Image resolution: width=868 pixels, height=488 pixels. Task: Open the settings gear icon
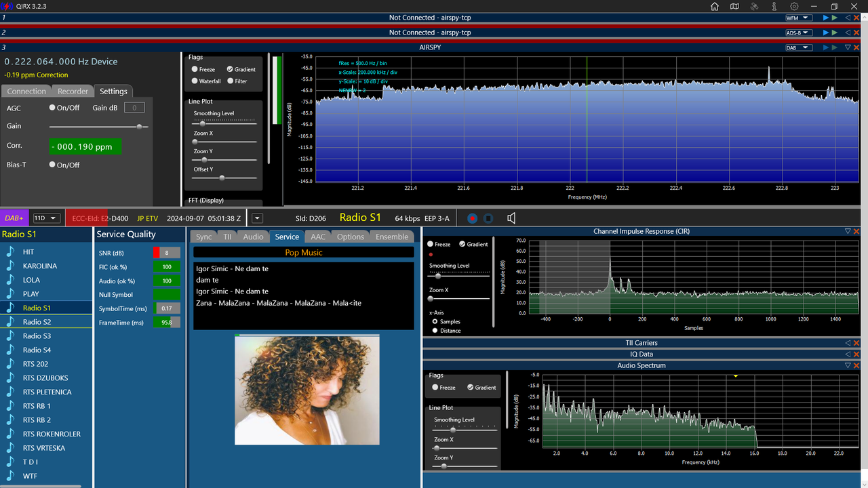tap(793, 6)
